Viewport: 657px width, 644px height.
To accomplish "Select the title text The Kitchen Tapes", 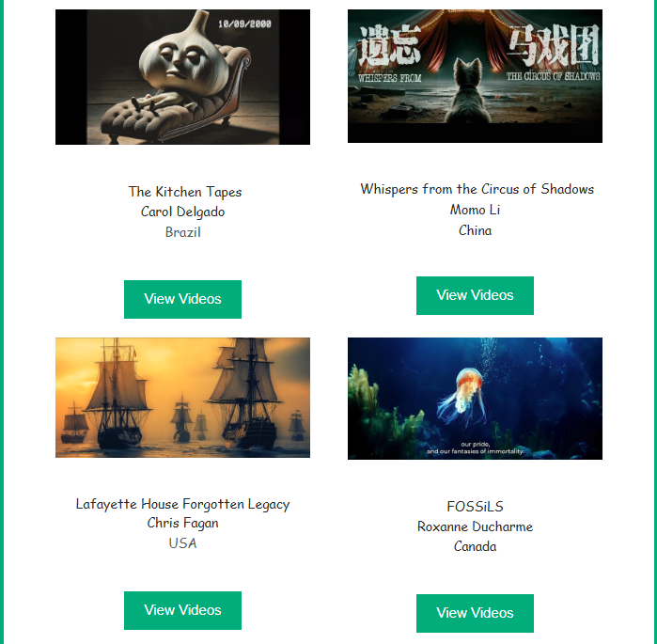I will [x=185, y=192].
